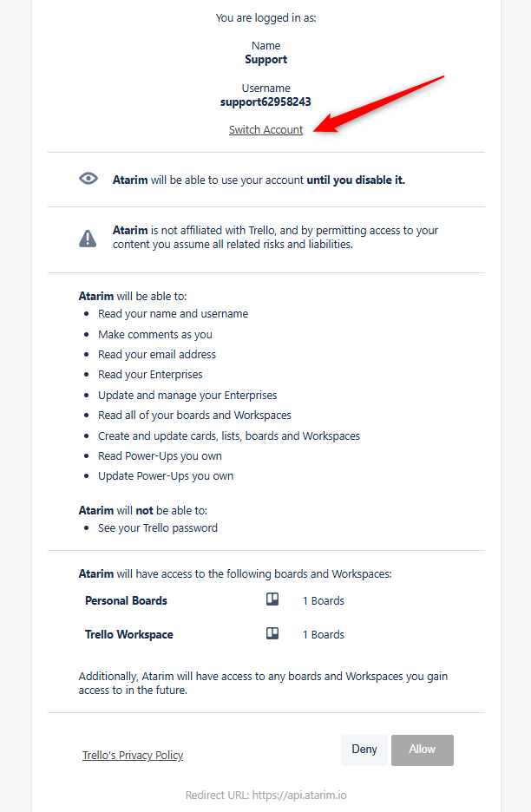531x812 pixels.
Task: Click the "See your Trello password" item
Action: point(158,527)
